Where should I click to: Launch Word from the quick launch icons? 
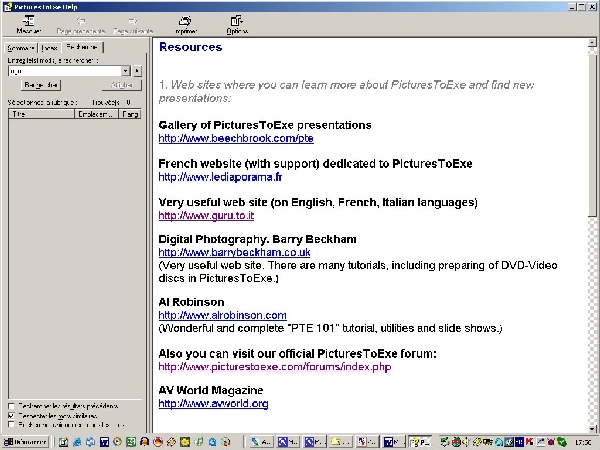tap(104, 442)
